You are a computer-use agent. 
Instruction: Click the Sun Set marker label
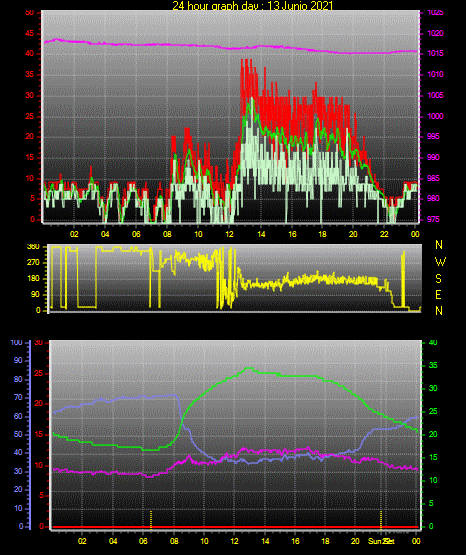tap(381, 541)
